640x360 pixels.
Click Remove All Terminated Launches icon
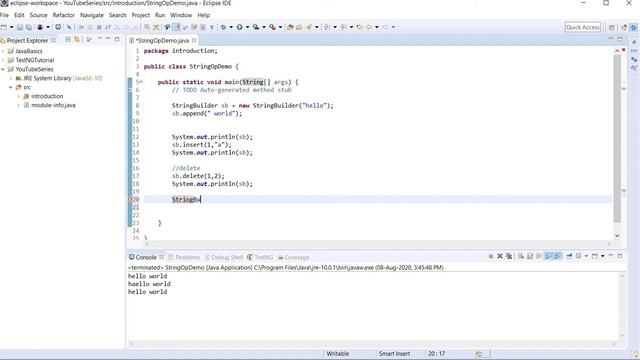tap(509, 256)
